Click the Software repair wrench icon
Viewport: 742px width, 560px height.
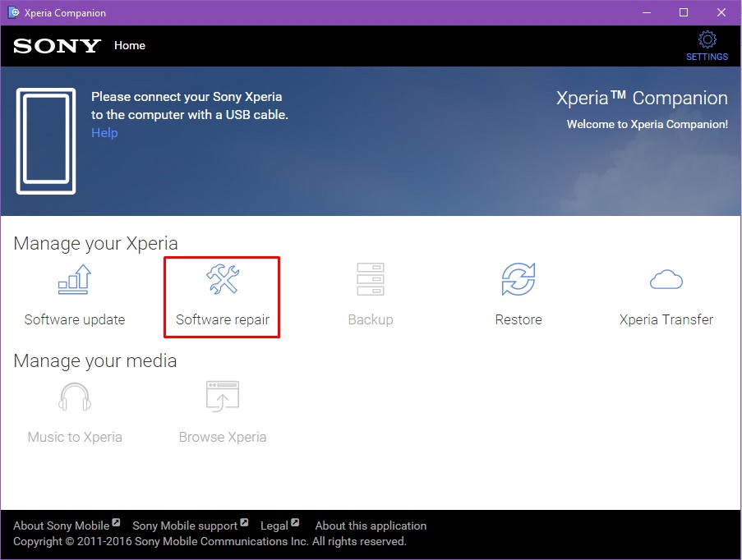pos(222,280)
